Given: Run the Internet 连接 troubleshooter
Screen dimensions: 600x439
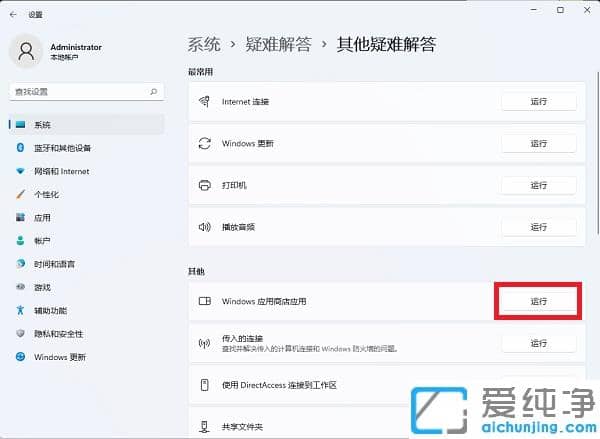Looking at the screenshot, I should [x=538, y=101].
